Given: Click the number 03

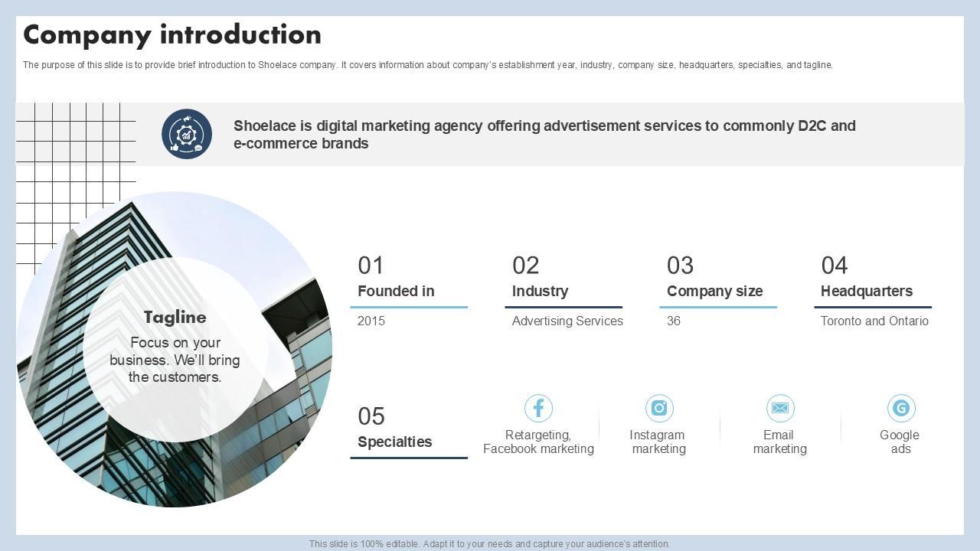Looking at the screenshot, I should (x=681, y=266).
